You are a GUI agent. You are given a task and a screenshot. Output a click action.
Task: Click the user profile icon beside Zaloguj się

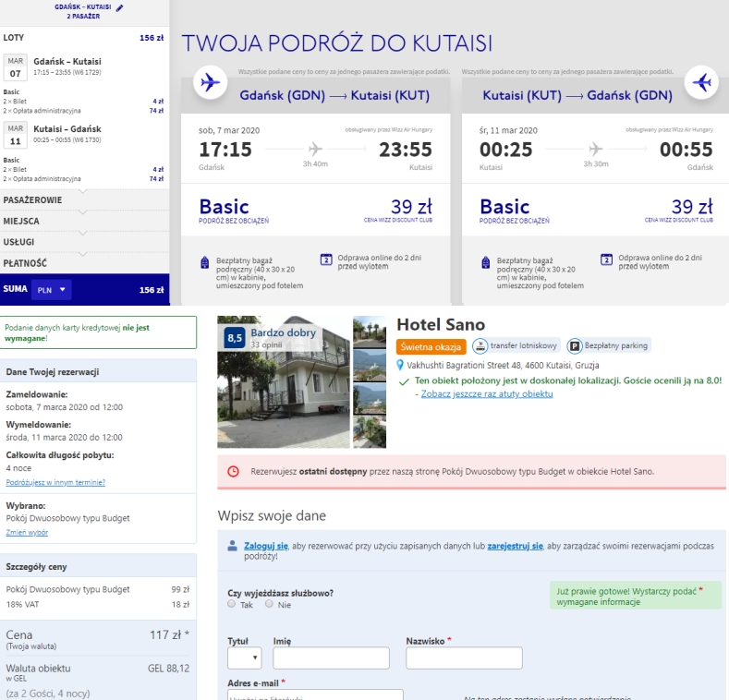(232, 546)
